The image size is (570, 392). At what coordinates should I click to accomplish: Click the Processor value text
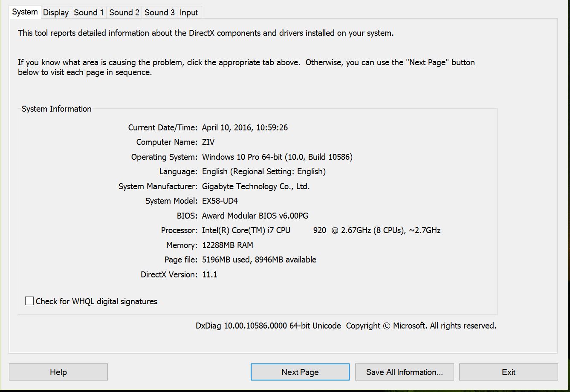click(321, 231)
